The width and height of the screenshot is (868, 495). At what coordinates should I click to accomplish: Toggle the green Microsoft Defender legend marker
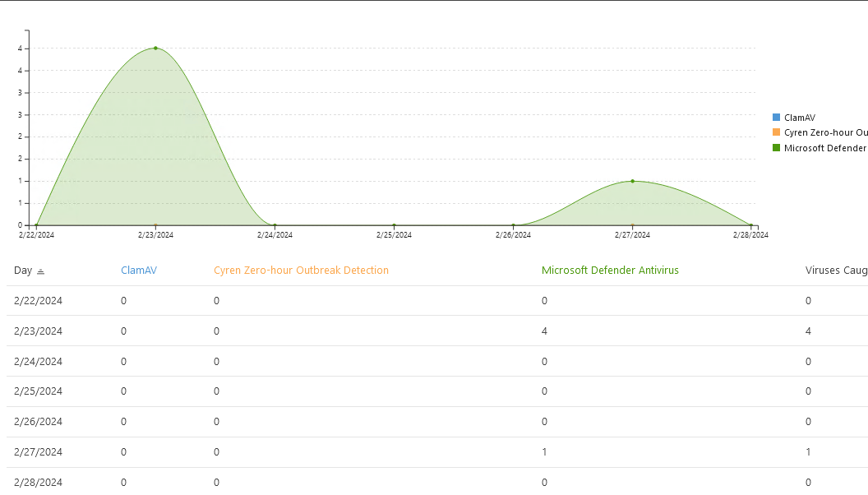[x=776, y=148]
